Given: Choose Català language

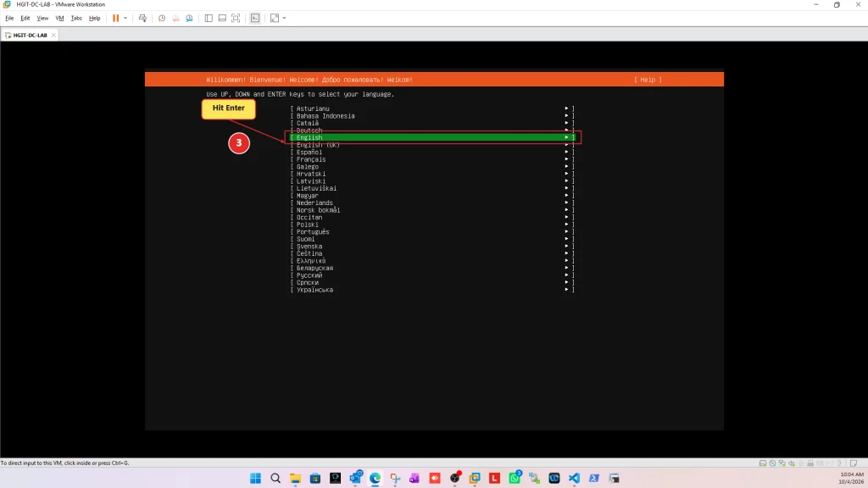Looking at the screenshot, I should coord(432,123).
